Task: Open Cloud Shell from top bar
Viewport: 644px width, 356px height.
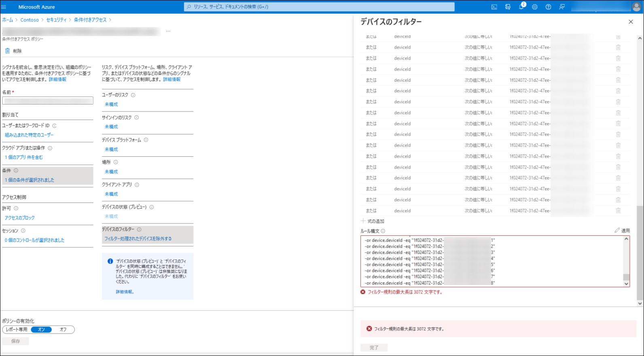Action: pos(494,7)
